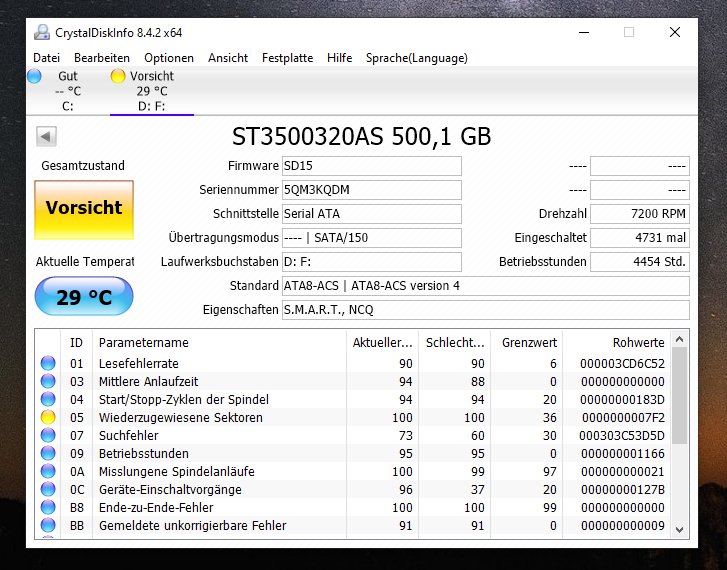The image size is (727, 570).
Task: Click the CrystalDiskInfo app icon in title bar
Action: click(42, 32)
